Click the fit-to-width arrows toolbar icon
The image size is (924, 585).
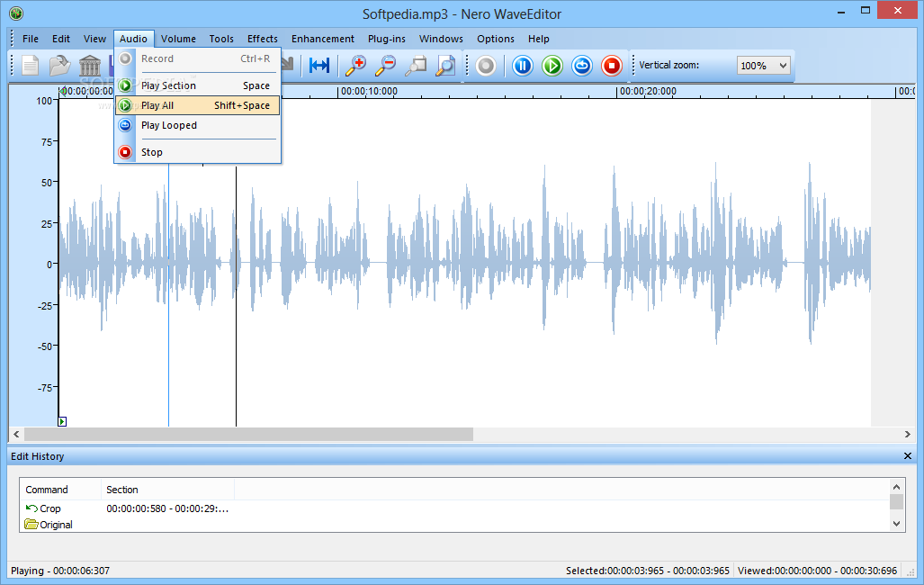(x=318, y=66)
